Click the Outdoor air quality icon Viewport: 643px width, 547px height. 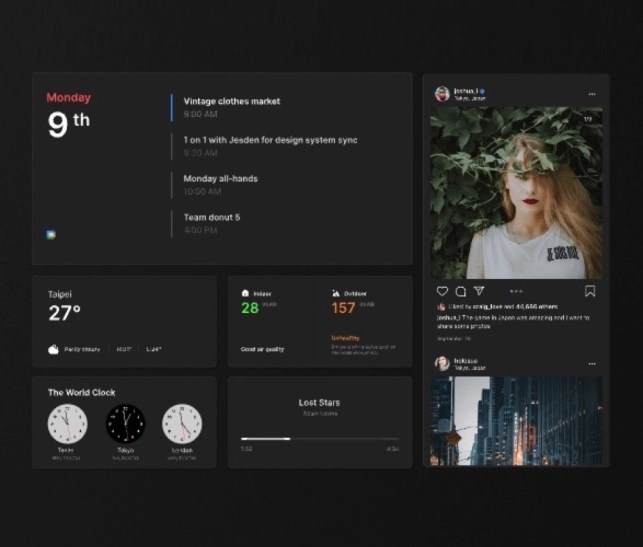pyautogui.click(x=336, y=293)
